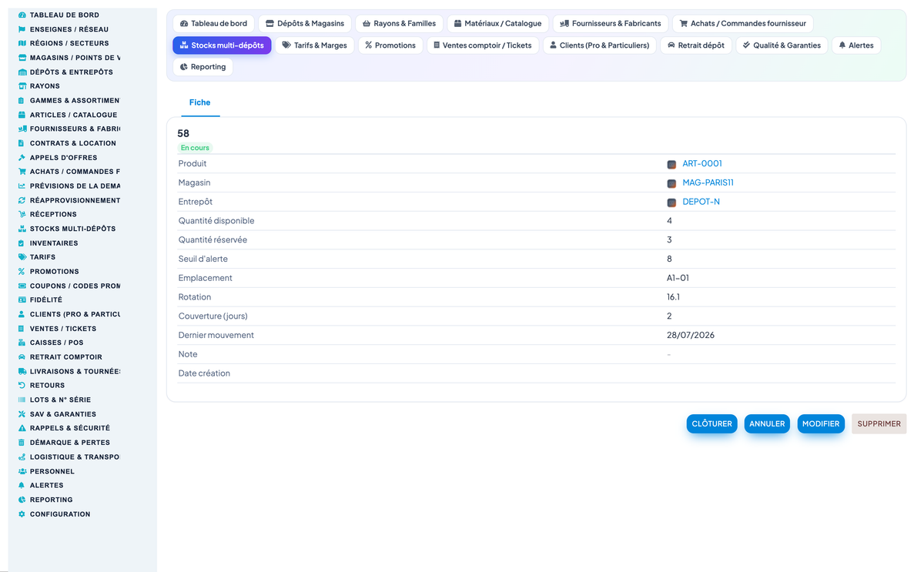Open the DEPOT-N warehouse link
Image resolution: width=924 pixels, height=572 pixels.
point(701,202)
